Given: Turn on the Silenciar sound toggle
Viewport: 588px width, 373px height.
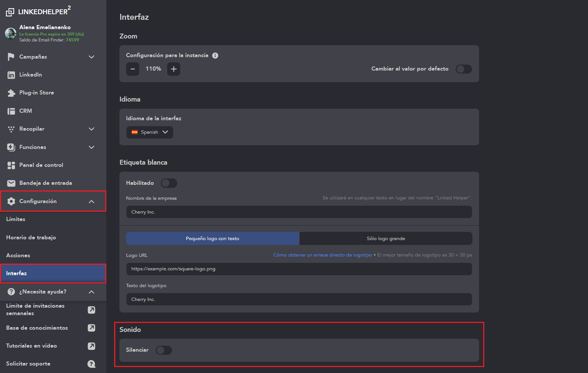Looking at the screenshot, I should coord(163,350).
